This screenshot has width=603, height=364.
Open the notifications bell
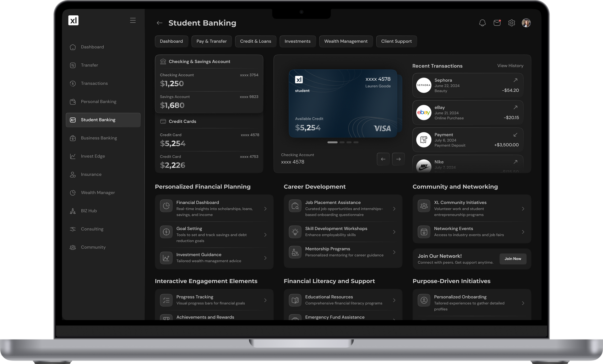(482, 23)
